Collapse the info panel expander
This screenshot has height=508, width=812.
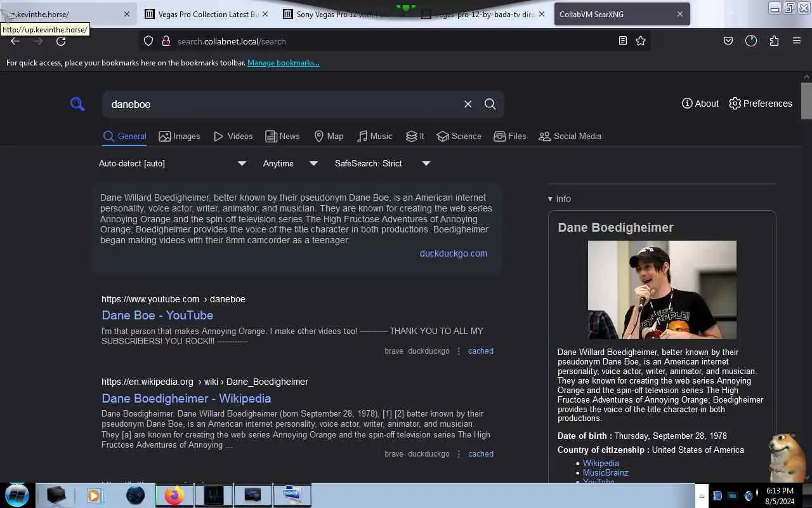tap(560, 199)
